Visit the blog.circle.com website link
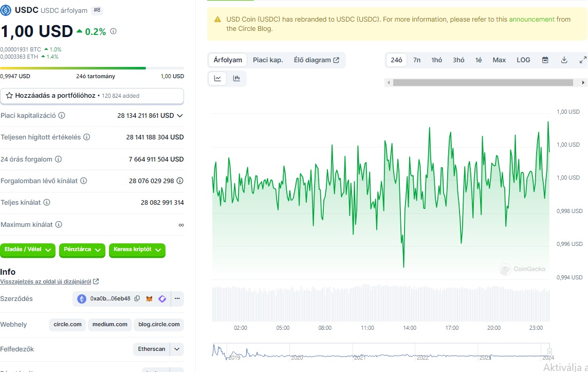The width and height of the screenshot is (588, 372). click(x=159, y=324)
